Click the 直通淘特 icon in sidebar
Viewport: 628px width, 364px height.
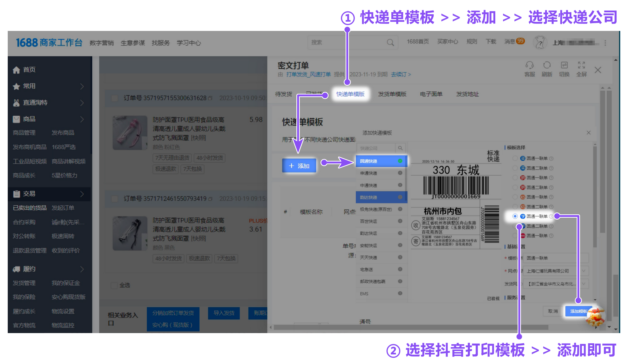[x=16, y=103]
